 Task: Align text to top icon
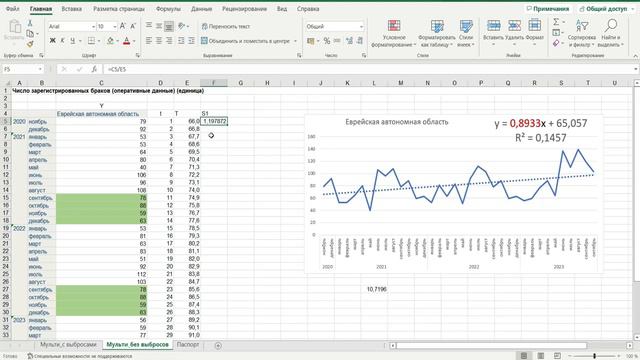[x=149, y=26]
